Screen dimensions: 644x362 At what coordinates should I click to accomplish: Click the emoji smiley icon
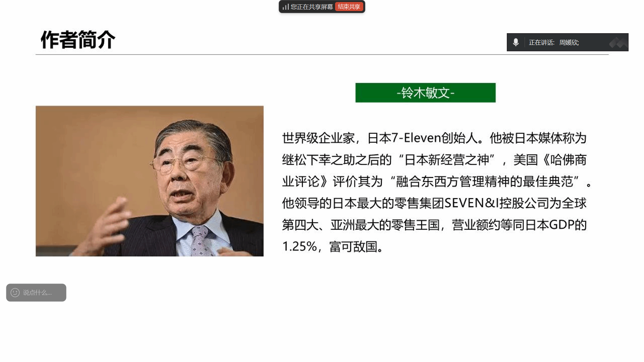(15, 293)
